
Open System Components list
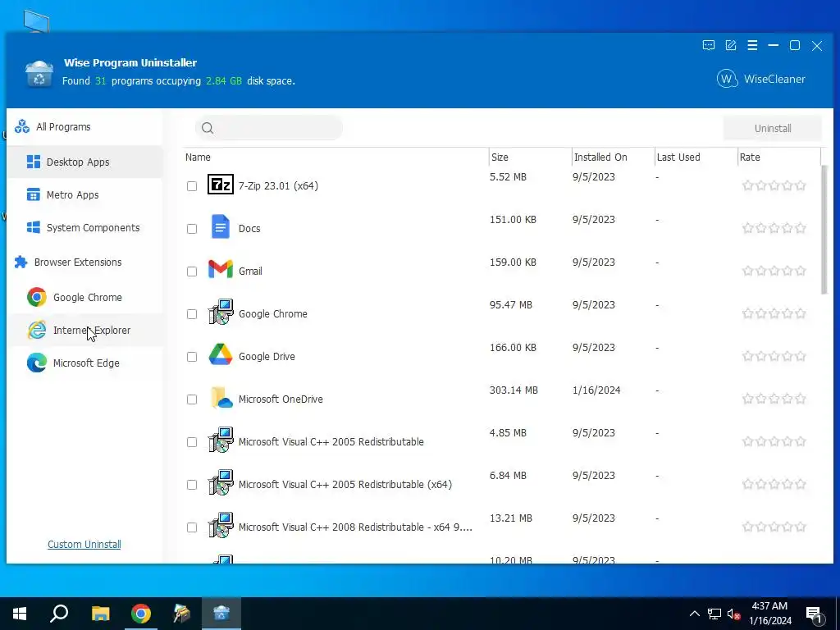coord(84,228)
